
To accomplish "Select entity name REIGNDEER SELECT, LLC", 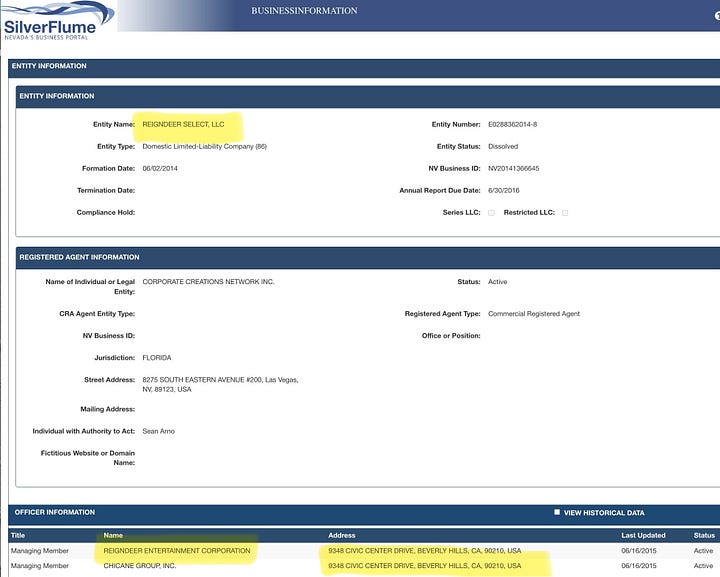I will (x=183, y=124).
